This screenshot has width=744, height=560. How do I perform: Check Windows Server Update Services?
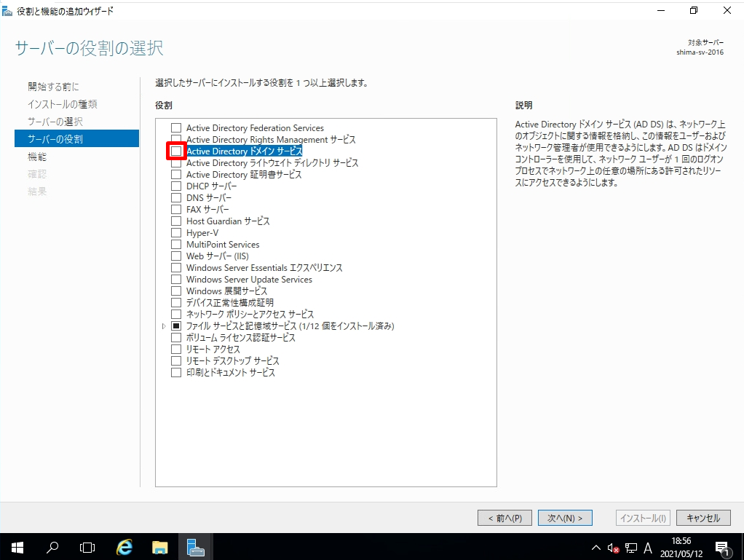tap(176, 279)
